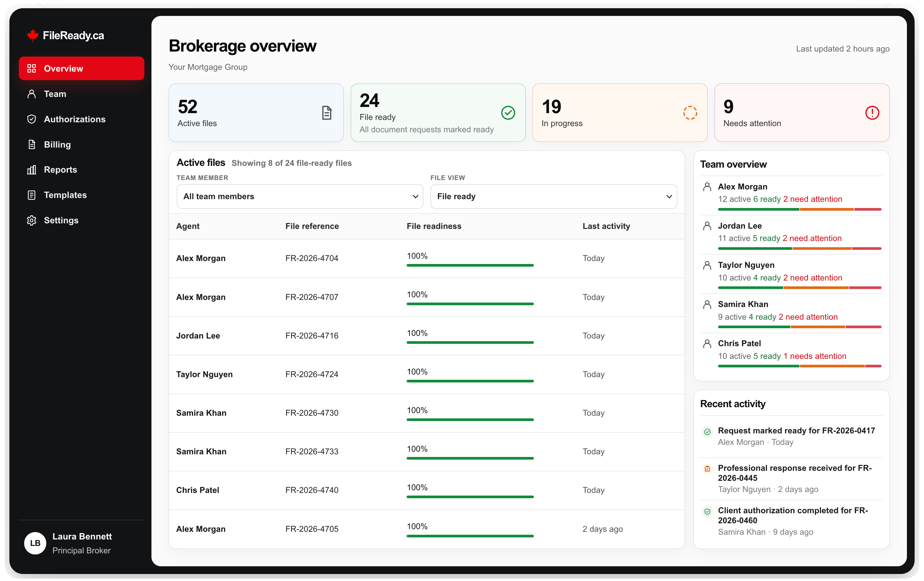Click the Reports bar chart icon
The width and height of the screenshot is (924, 581).
(32, 170)
